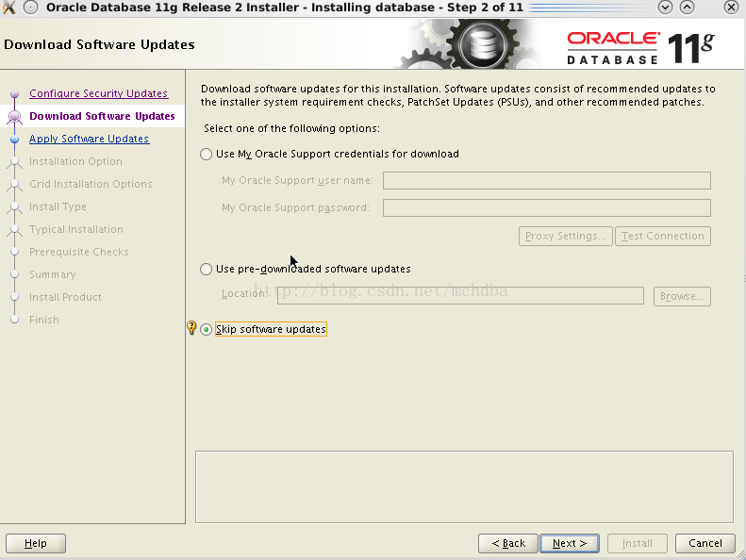Minimize the installer window

pyautogui.click(x=665, y=8)
